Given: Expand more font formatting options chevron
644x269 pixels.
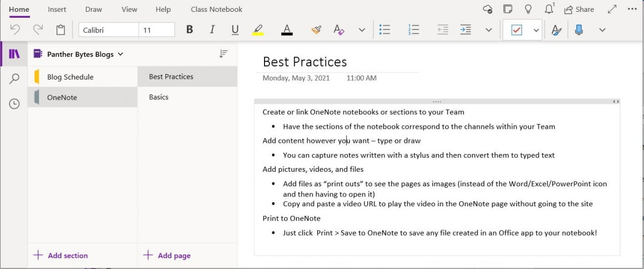Looking at the screenshot, I should pos(362,30).
